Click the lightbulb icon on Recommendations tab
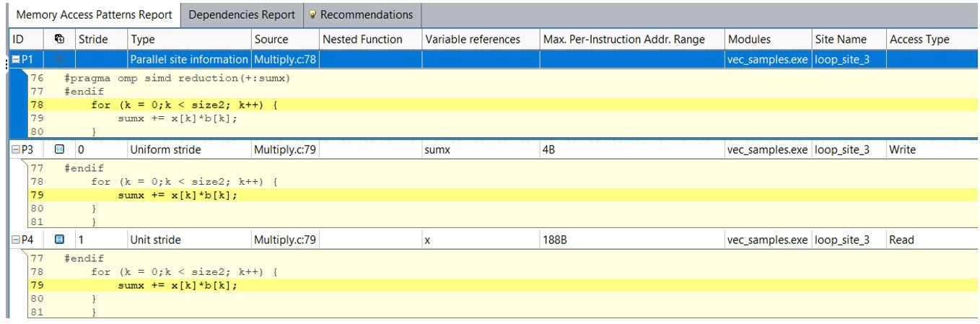Screen dimensions: 980x324 pyautogui.click(x=312, y=14)
